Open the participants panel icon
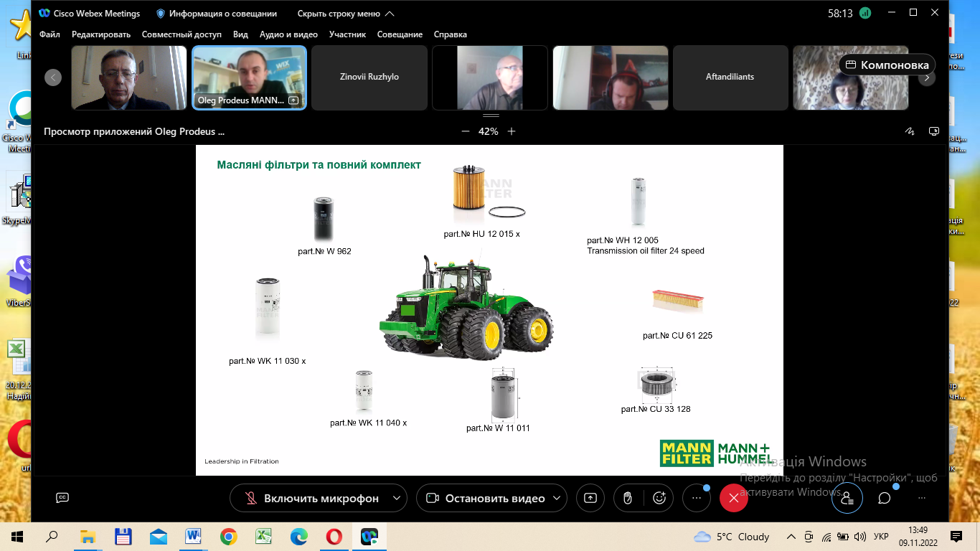 point(847,498)
